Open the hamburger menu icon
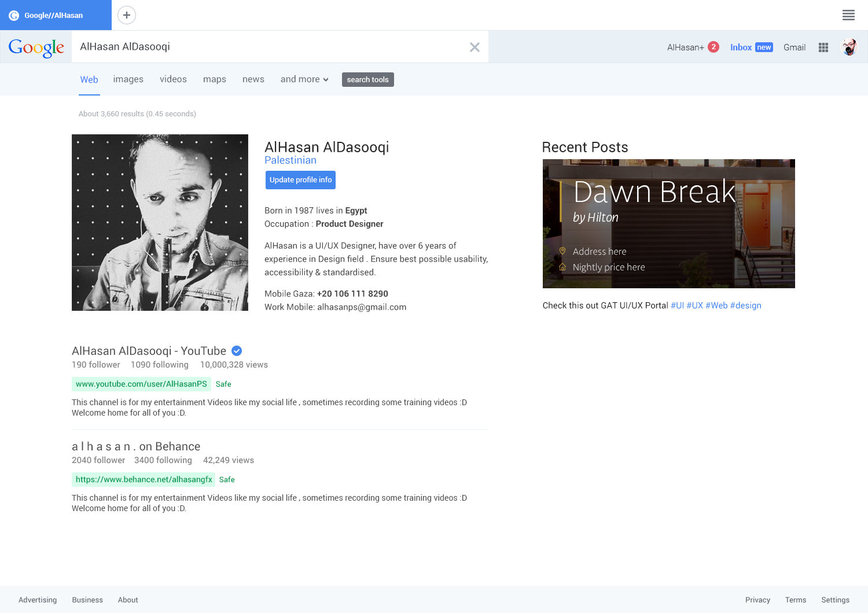 pos(848,15)
